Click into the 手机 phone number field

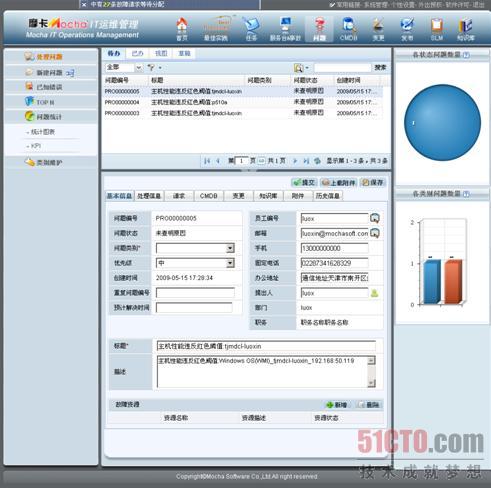tap(335, 248)
